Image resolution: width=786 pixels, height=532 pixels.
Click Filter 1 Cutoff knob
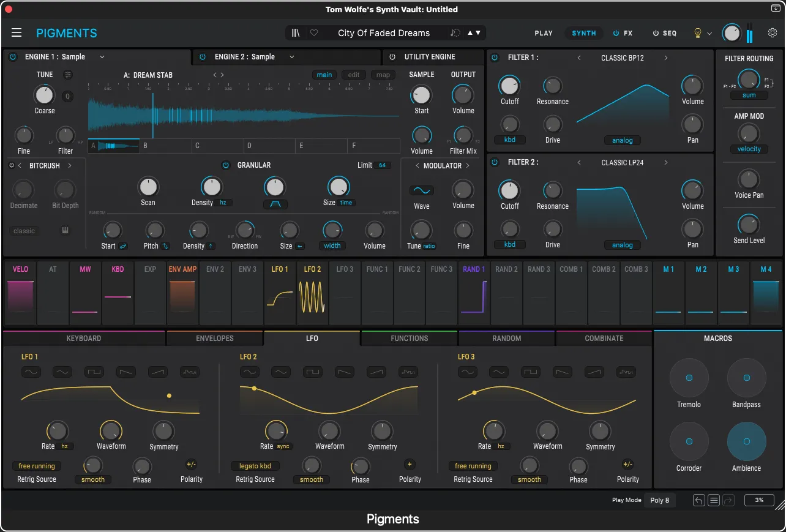[x=509, y=86]
